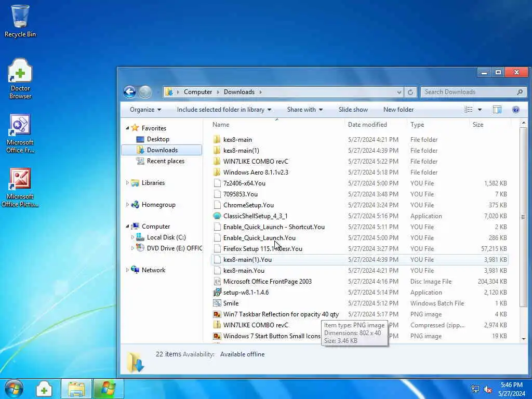The image size is (532, 399).
Task: Open the network tray icon
Action: pyautogui.click(x=475, y=389)
